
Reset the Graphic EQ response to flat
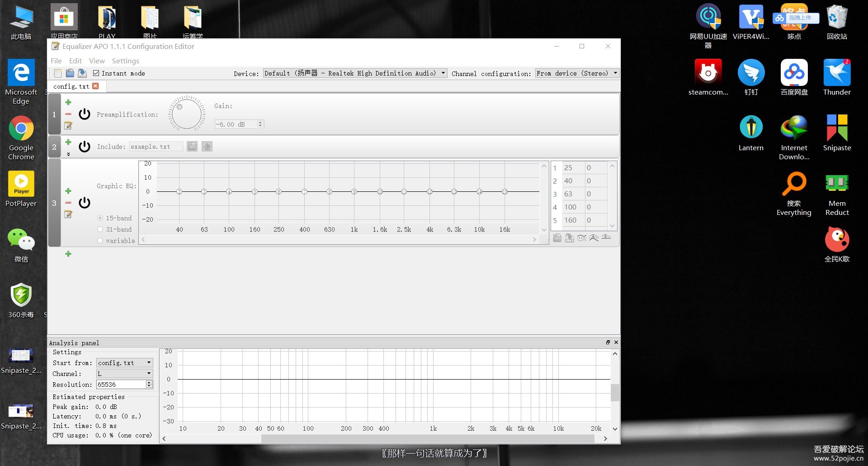[606, 238]
